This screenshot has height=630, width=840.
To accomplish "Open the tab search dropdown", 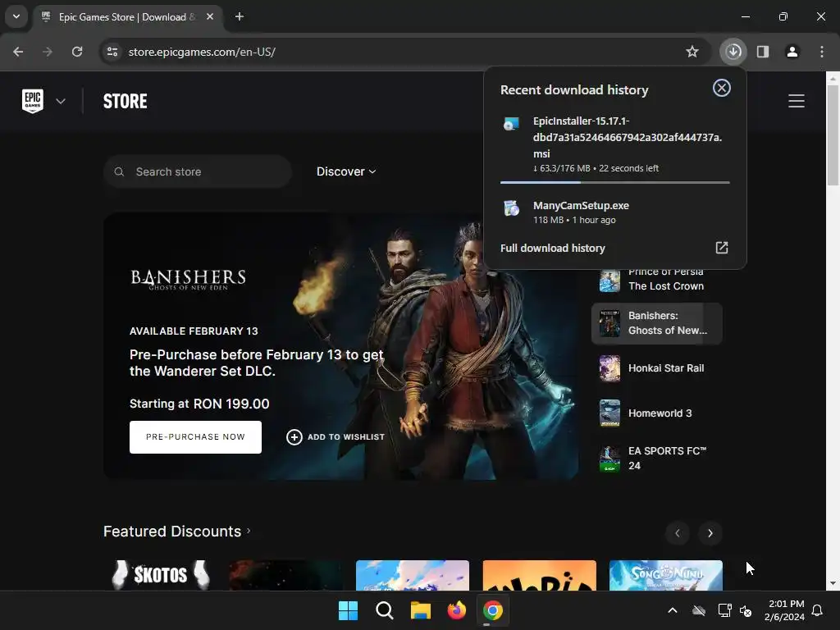I will pos(16,16).
